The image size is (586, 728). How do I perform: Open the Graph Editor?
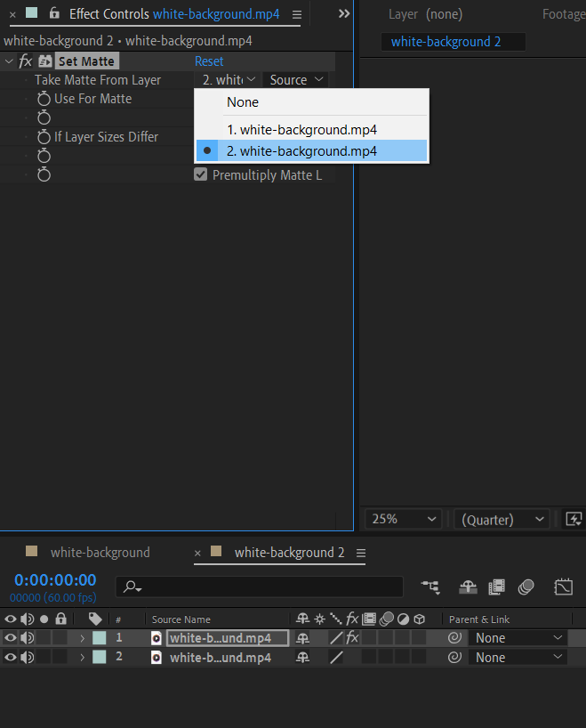[563, 587]
